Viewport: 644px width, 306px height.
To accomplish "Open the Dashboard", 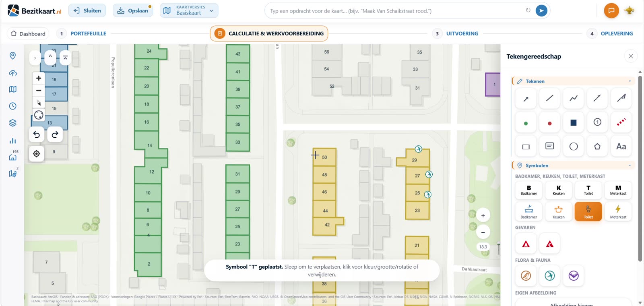I will [28, 34].
